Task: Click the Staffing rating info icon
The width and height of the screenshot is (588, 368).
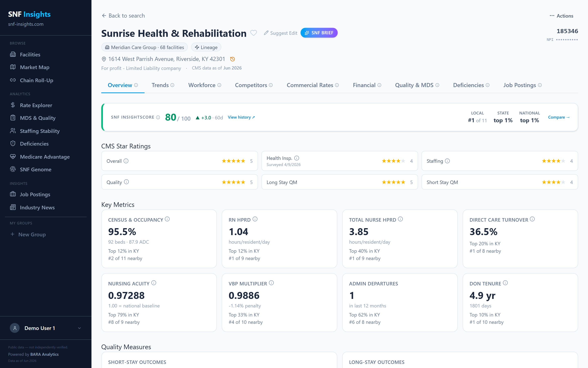Action: [x=447, y=161]
